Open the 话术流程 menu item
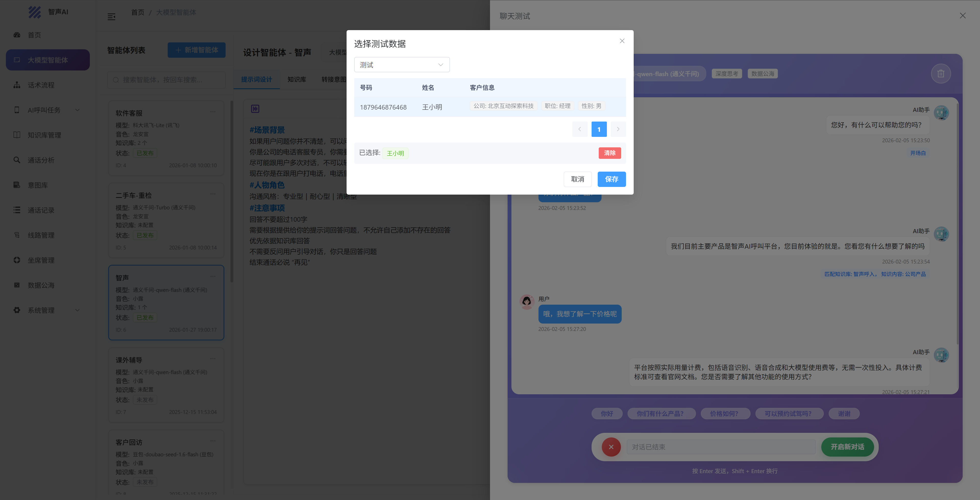The height and width of the screenshot is (500, 980). coord(41,85)
